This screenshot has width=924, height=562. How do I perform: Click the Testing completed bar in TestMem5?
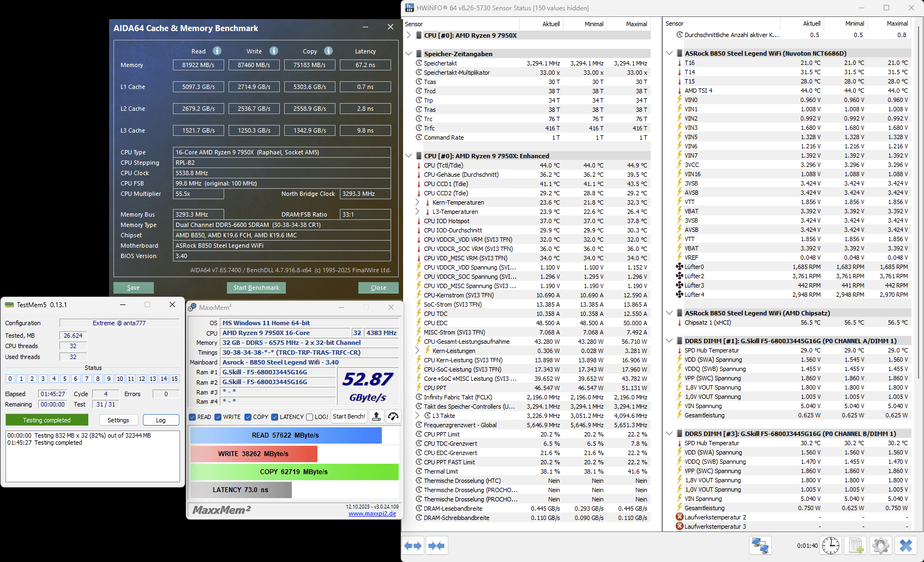47,420
